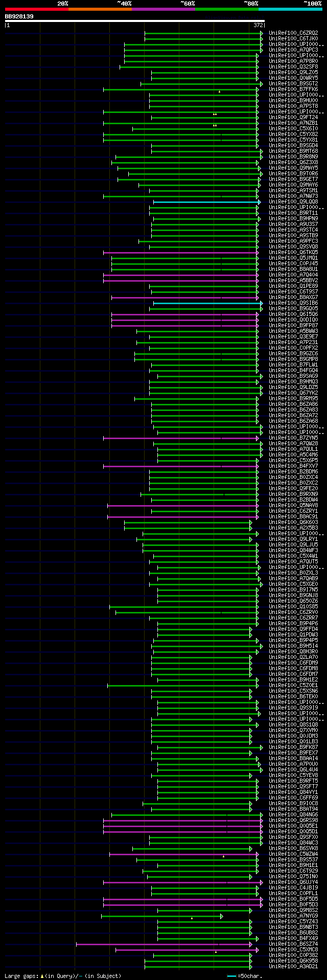The image size is (327, 980).
Task: Click UniRef100_Q1PDW3 label
Action: tap(293, 635)
